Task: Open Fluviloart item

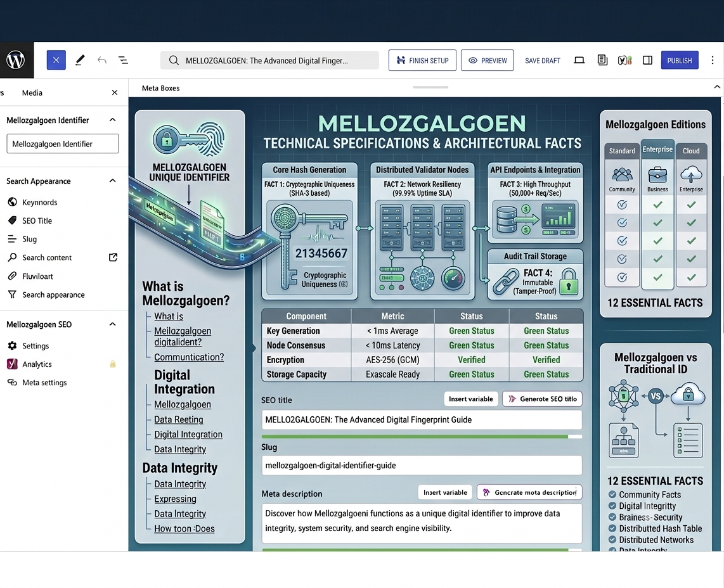Action: coord(38,276)
